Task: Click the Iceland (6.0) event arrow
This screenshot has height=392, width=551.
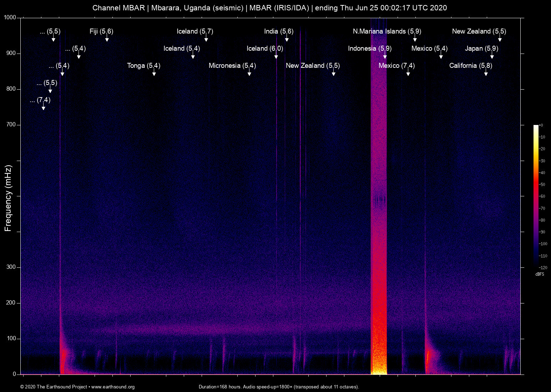Action: (276, 56)
